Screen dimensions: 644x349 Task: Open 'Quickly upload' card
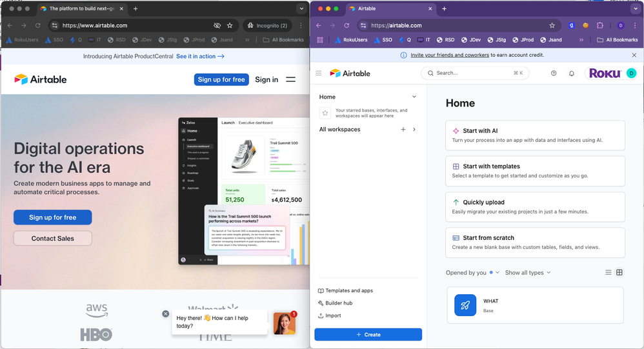pyautogui.click(x=535, y=207)
